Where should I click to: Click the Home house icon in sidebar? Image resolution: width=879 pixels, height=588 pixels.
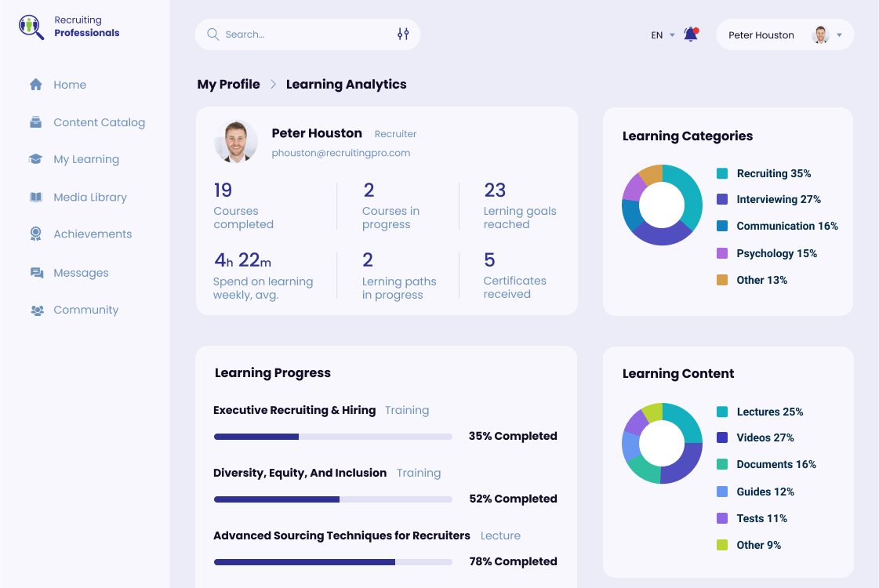pos(35,85)
